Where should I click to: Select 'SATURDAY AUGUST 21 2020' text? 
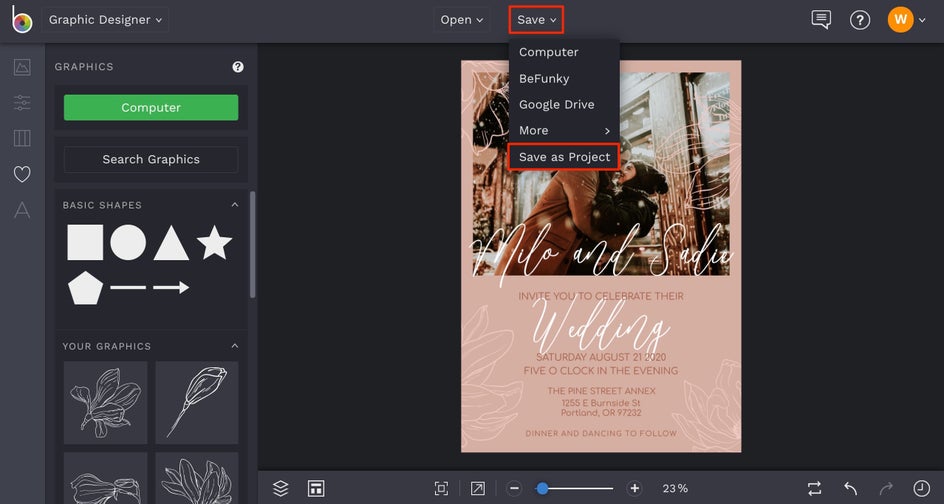601,357
